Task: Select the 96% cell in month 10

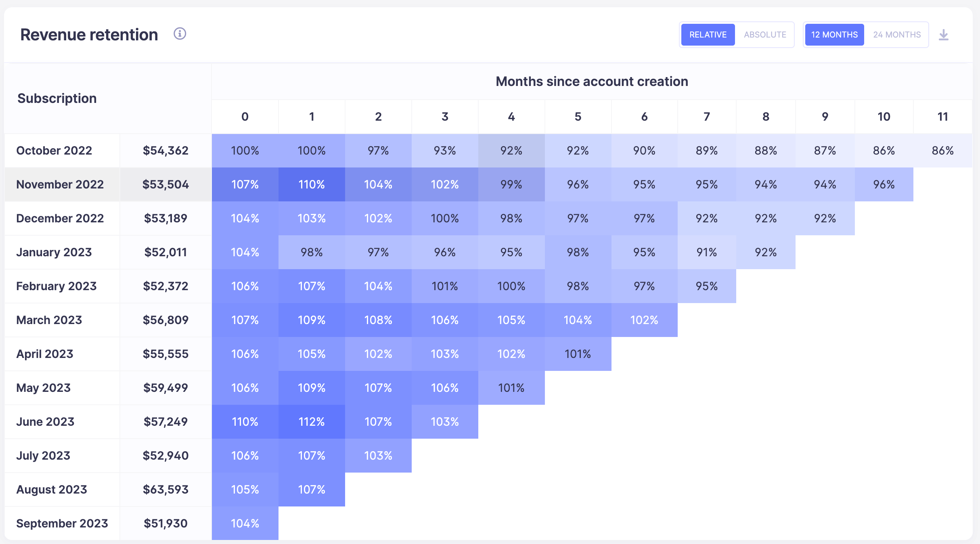Action: pyautogui.click(x=884, y=184)
